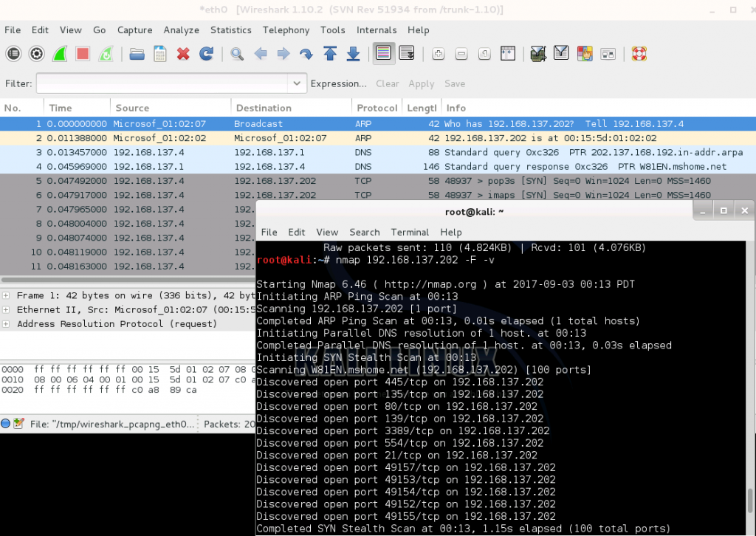
Task: Click the expert info status circle icon
Action: [x=6, y=424]
